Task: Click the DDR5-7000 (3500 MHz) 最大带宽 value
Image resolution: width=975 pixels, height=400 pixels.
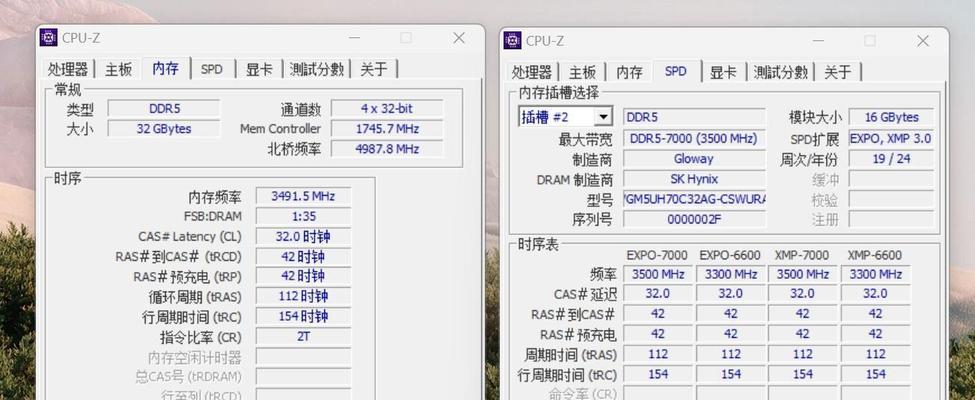Action: [694, 138]
